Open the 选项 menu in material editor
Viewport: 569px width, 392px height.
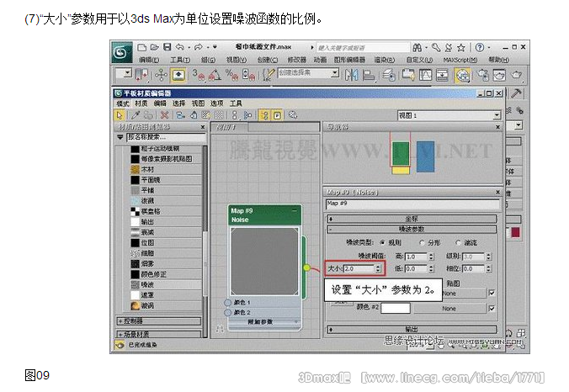[x=216, y=103]
